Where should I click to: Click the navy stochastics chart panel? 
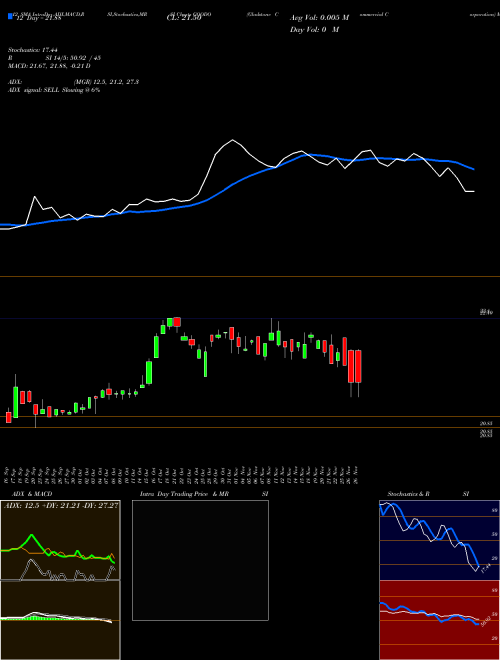pyautogui.click(x=439, y=540)
